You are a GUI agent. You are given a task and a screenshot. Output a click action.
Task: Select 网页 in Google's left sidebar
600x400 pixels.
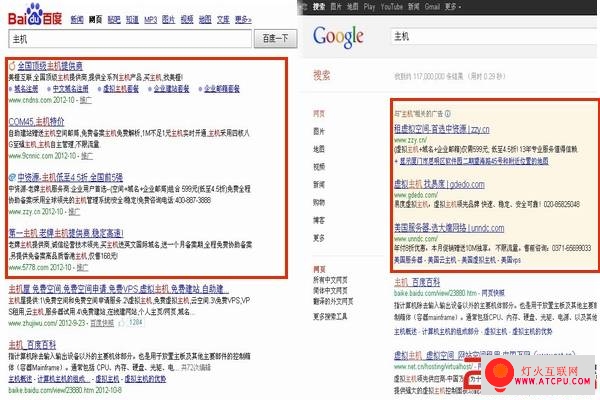319,114
